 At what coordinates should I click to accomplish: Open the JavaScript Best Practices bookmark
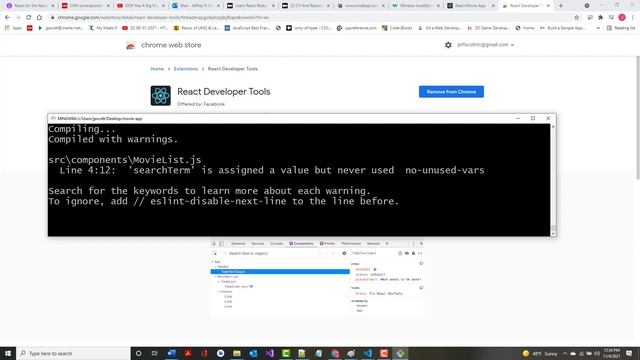[247, 28]
